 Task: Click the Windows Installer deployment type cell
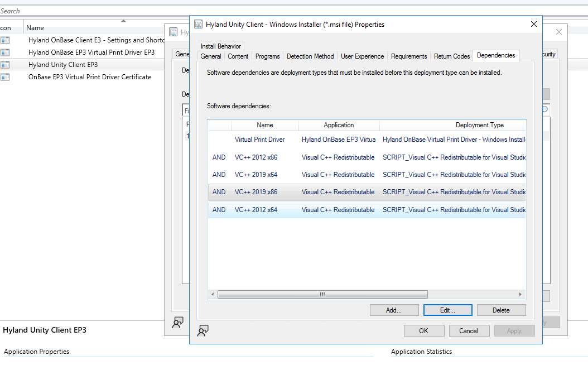(454, 140)
